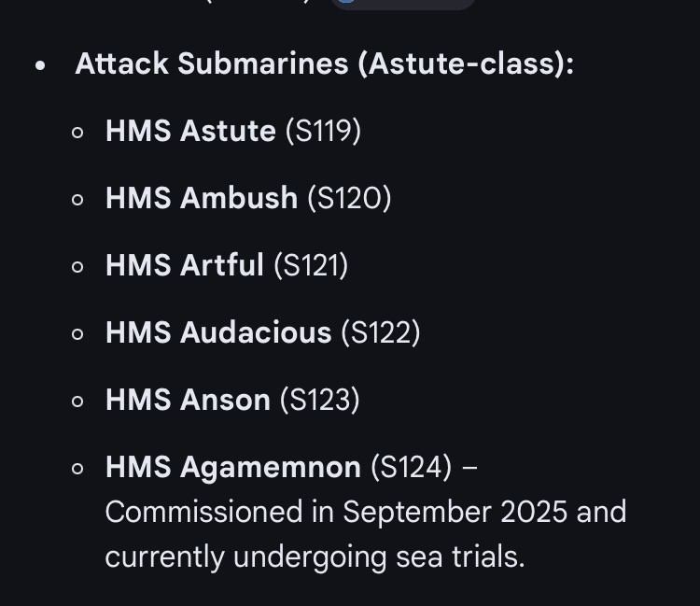Screen dimensions: 700x606
Task: Click the hollow bullet beside HMS Agamemnon
Action: coord(78,468)
